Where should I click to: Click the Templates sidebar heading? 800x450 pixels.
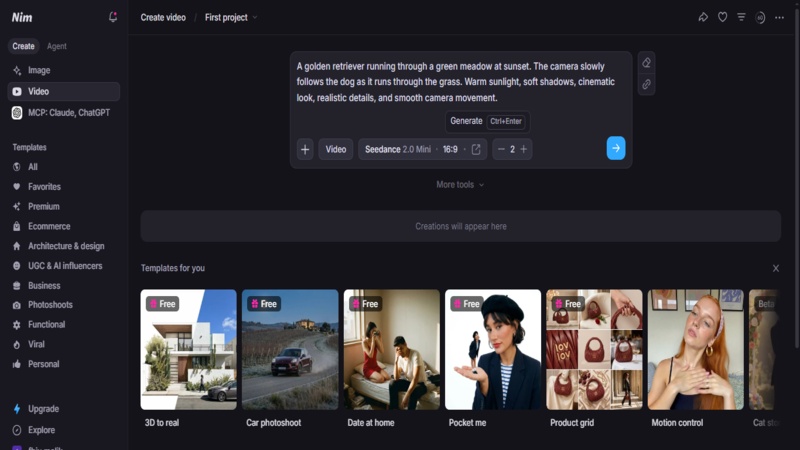30,147
